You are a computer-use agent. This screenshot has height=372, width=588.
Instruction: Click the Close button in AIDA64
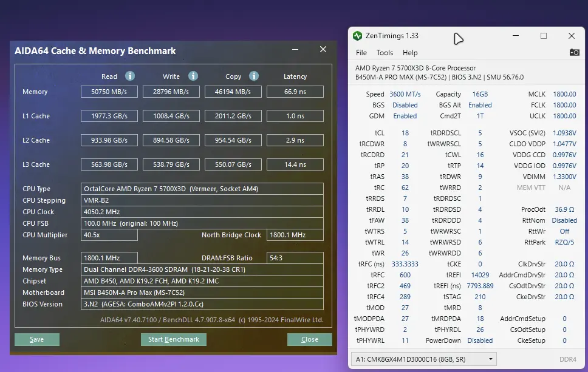pyautogui.click(x=310, y=339)
